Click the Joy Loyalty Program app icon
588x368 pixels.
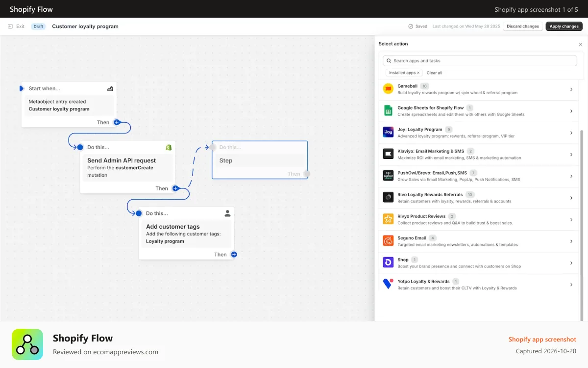click(388, 132)
